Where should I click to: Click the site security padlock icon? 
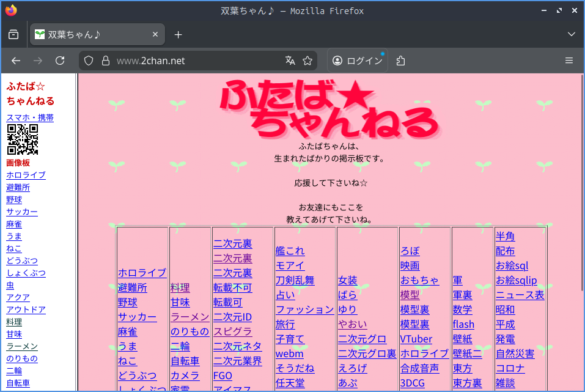[x=105, y=61]
